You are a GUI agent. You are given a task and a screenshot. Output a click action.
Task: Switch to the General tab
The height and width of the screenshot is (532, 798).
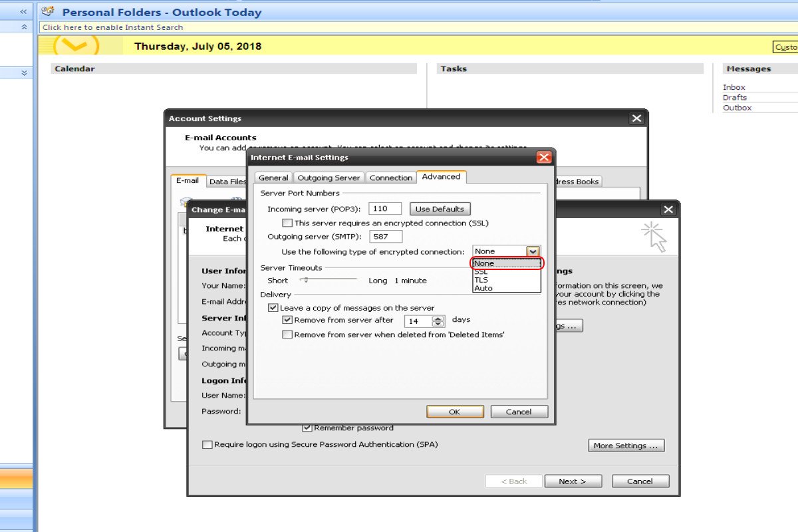[273, 178]
